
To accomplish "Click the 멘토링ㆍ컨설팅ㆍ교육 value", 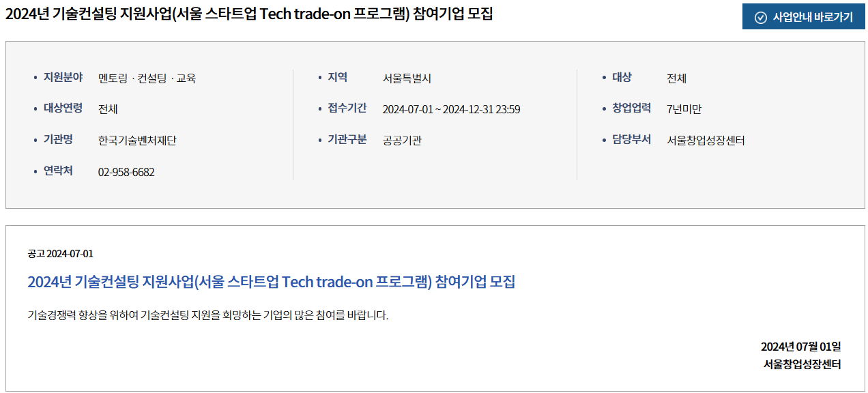I will click(x=147, y=78).
